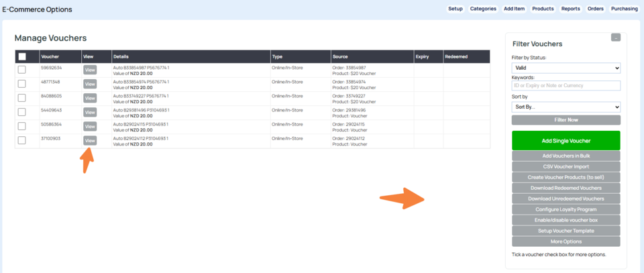Open View for voucher 37100903
This screenshot has width=644, height=273.
click(89, 140)
